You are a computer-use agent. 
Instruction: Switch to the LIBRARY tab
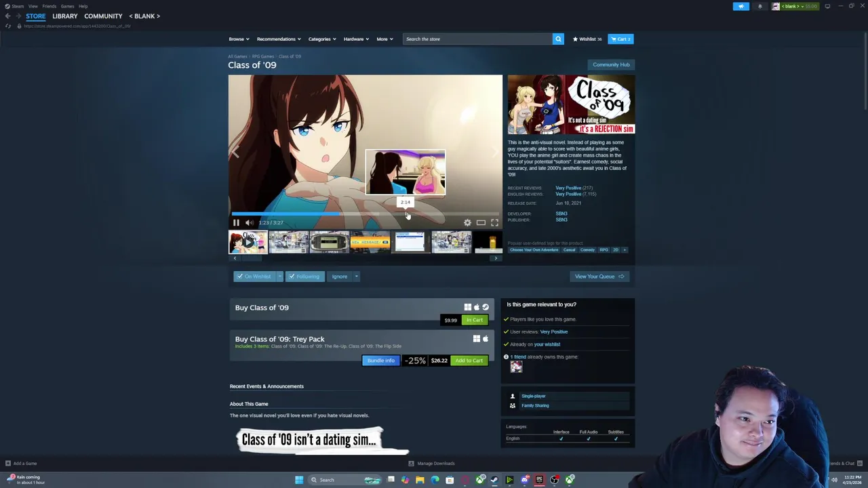click(x=64, y=16)
